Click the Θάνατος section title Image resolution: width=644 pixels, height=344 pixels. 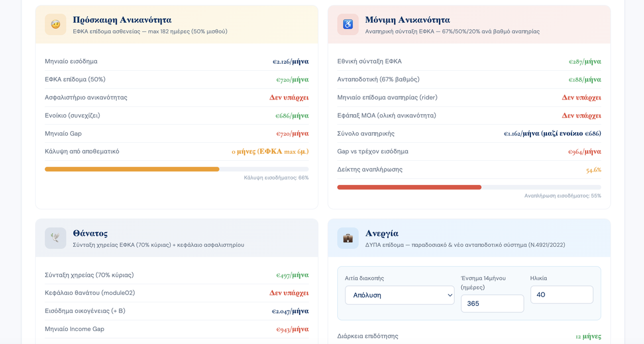click(90, 233)
